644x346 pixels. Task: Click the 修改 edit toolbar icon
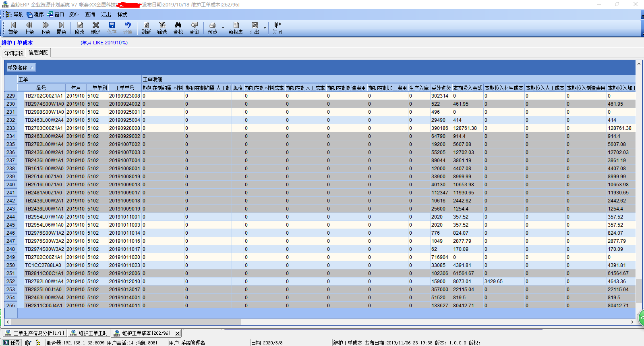80,28
